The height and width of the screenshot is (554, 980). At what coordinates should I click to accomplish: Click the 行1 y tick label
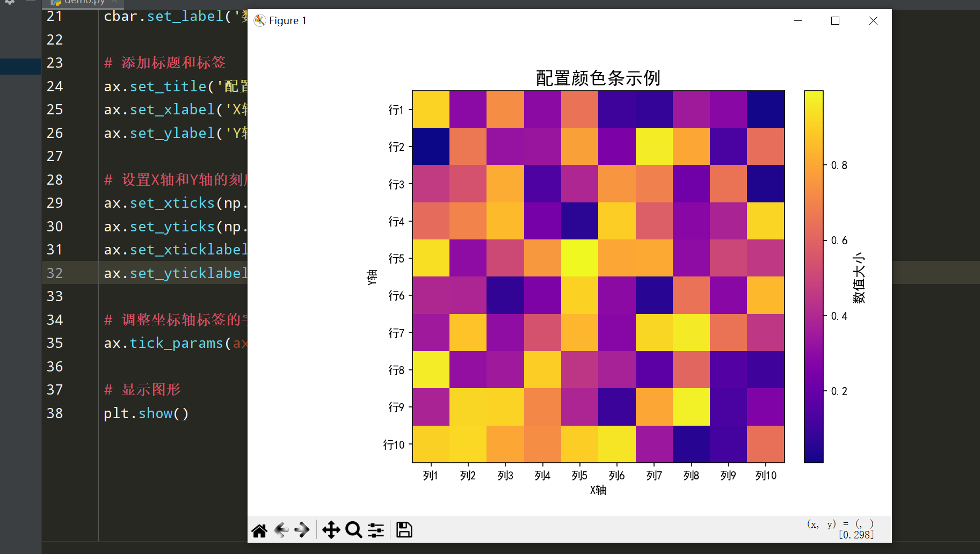[396, 110]
